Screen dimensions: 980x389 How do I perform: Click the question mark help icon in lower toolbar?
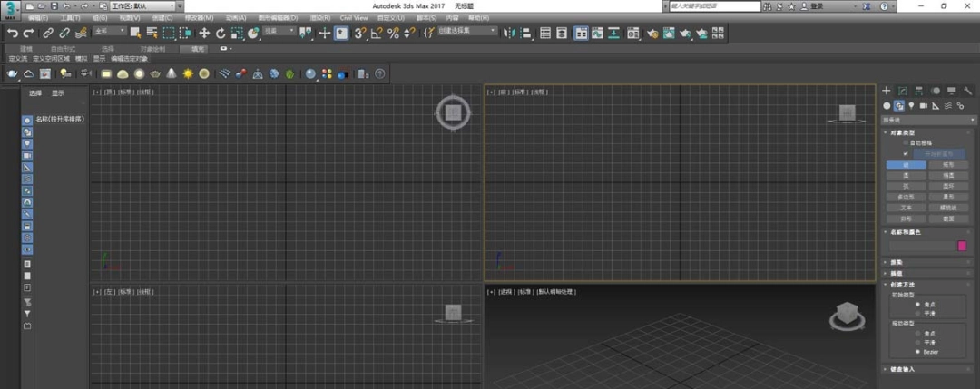(379, 73)
